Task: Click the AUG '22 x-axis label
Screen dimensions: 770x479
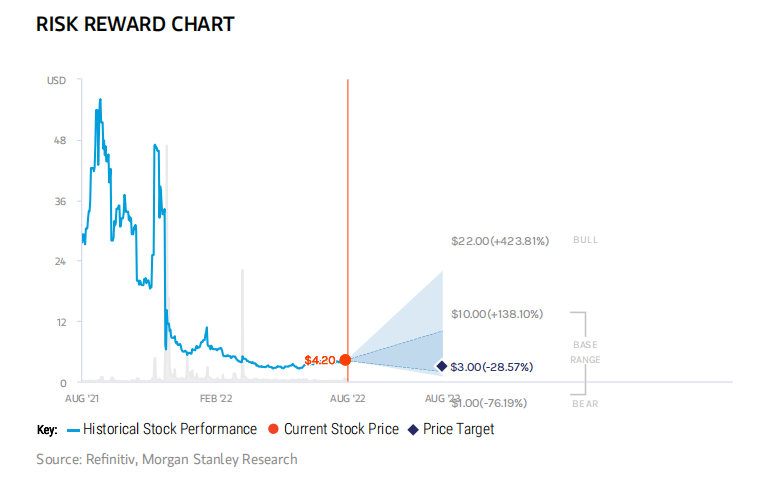Action: (347, 397)
